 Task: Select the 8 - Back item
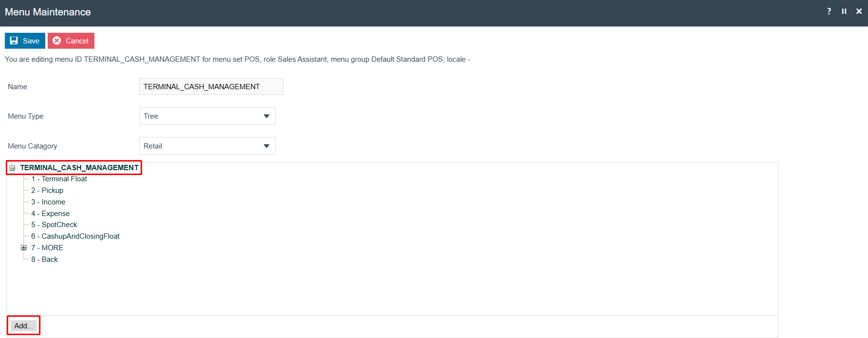44,259
